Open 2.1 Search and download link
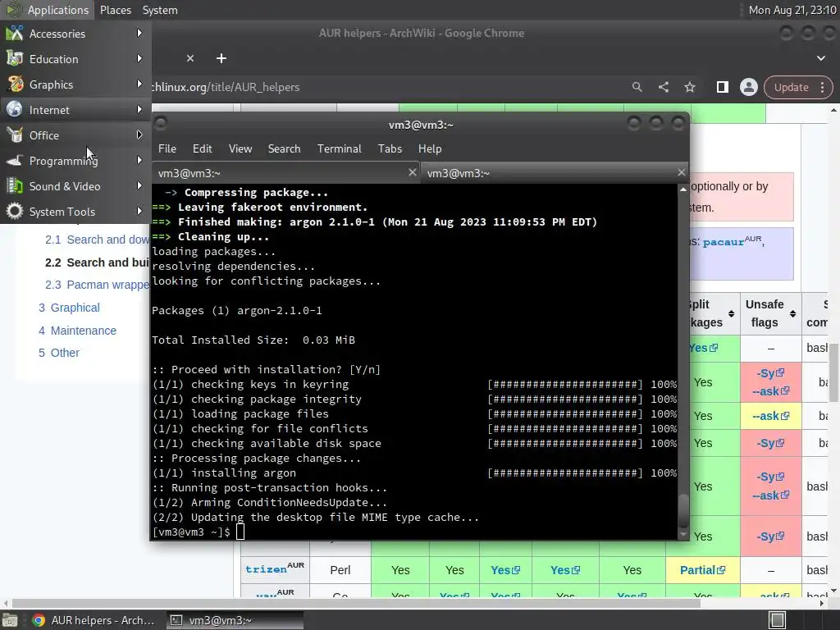840x630 pixels. (97, 240)
